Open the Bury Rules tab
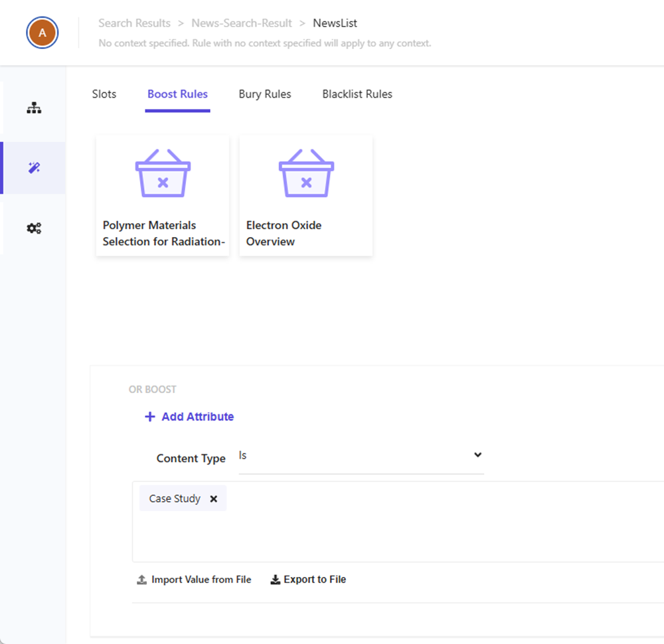Screen dimensions: 664x644 coord(265,94)
